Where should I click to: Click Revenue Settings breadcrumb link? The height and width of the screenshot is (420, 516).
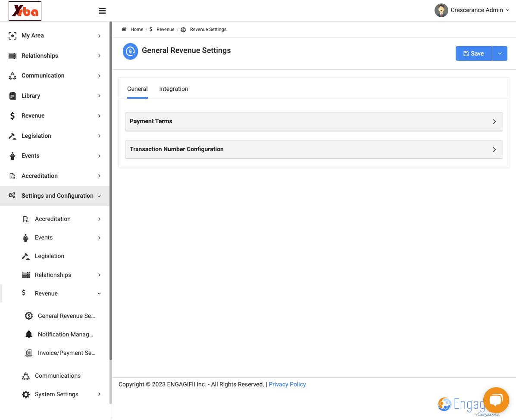point(208,29)
